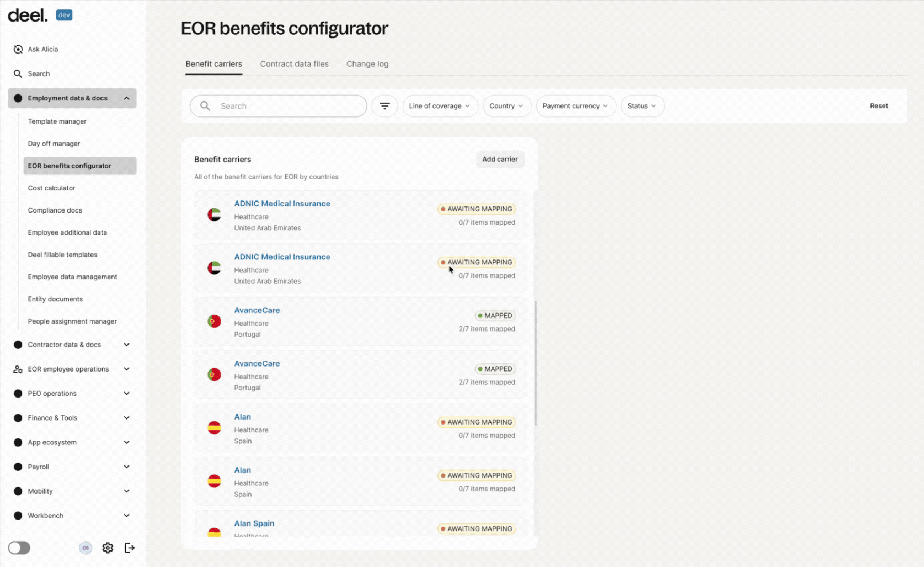This screenshot has width=924, height=567.
Task: Click the PEO operations bullet icon
Action: [x=18, y=394]
